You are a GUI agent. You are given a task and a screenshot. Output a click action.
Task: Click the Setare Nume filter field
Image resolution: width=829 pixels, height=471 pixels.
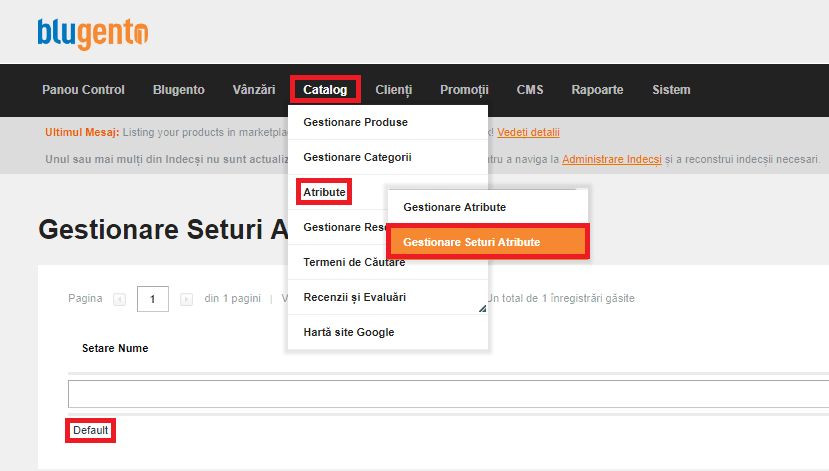coord(448,394)
